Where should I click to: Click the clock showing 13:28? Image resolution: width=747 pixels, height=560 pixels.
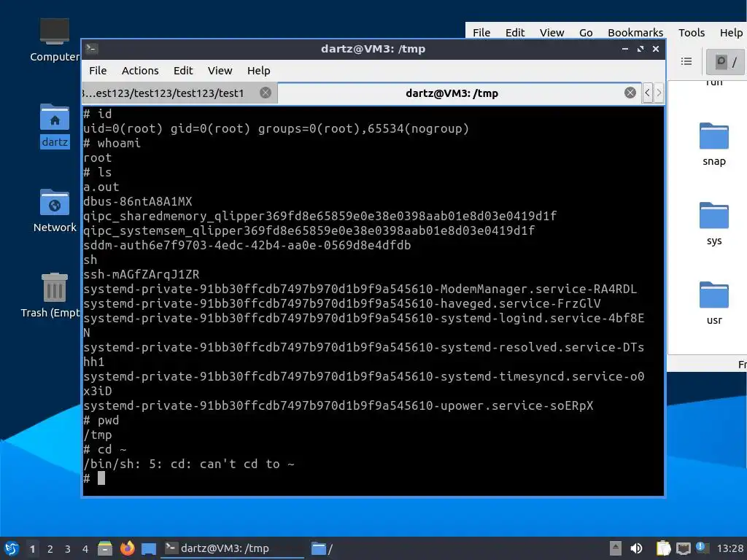click(729, 548)
